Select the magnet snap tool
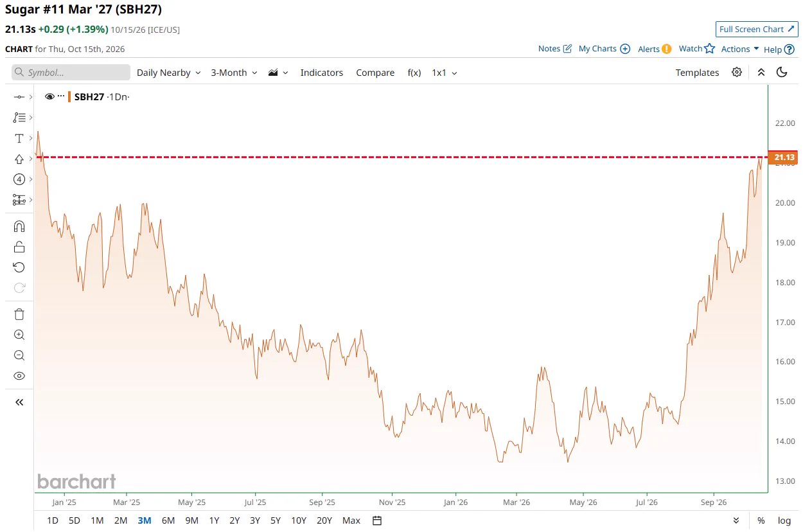The width and height of the screenshot is (803, 532). tap(19, 226)
